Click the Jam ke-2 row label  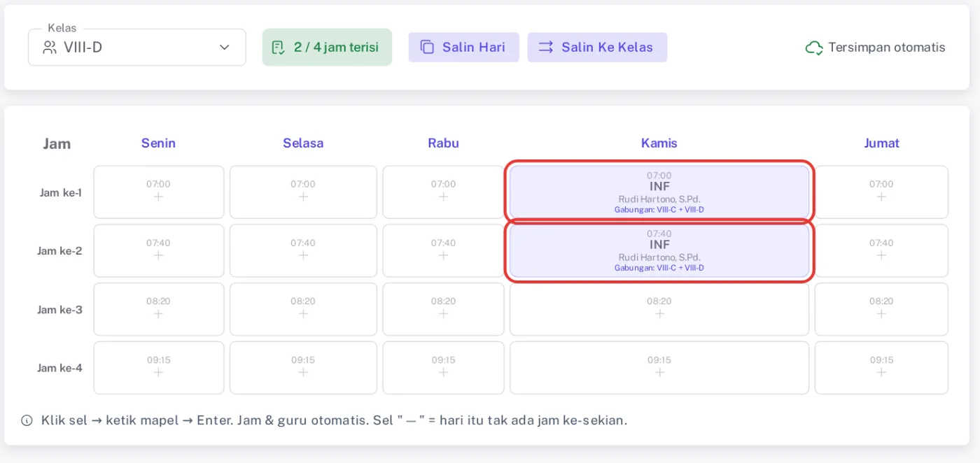click(x=59, y=251)
